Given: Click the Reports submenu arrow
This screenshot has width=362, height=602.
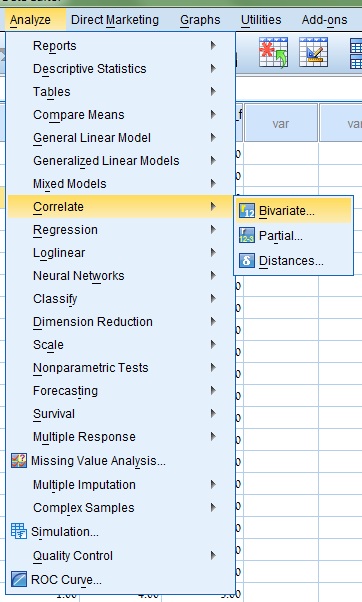Looking at the screenshot, I should click(213, 46).
